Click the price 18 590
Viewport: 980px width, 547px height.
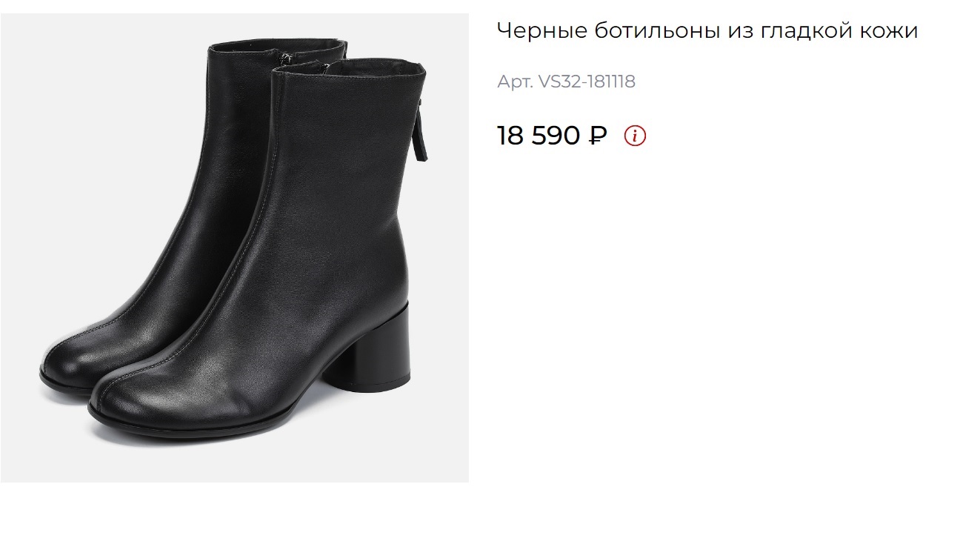(539, 136)
